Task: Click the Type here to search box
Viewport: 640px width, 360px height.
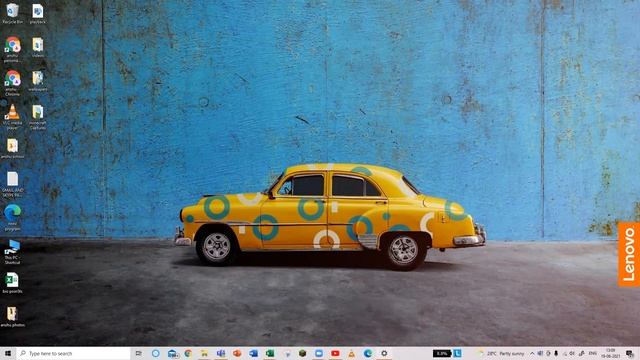Action: point(73,353)
